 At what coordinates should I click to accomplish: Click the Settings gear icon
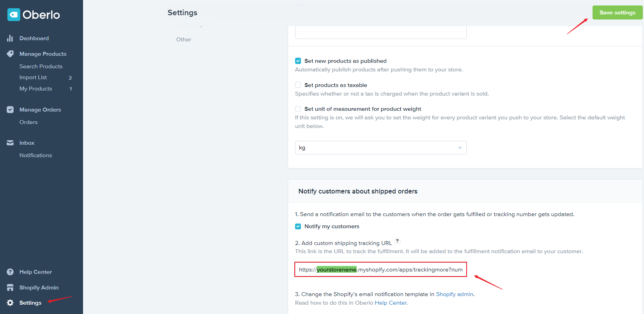click(x=10, y=303)
